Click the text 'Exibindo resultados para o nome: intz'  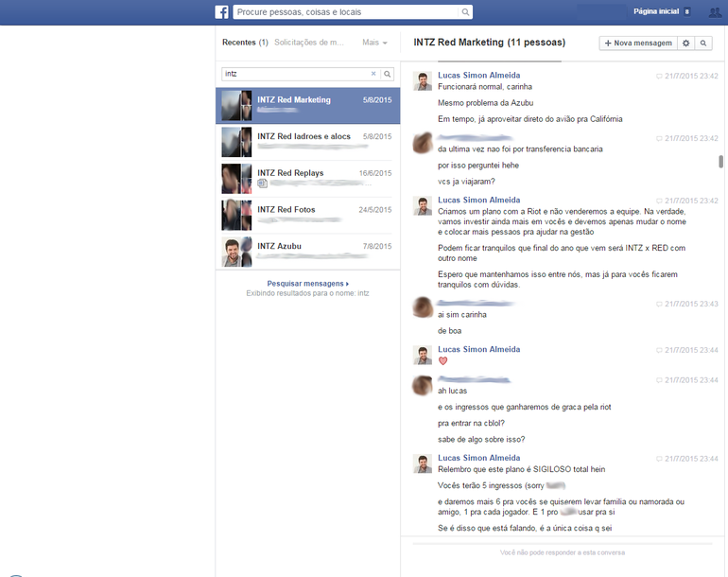point(307,293)
